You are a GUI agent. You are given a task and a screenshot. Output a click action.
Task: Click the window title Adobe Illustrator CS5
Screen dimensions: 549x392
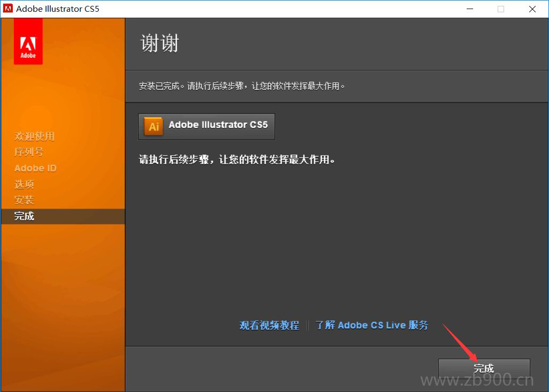tap(58, 9)
